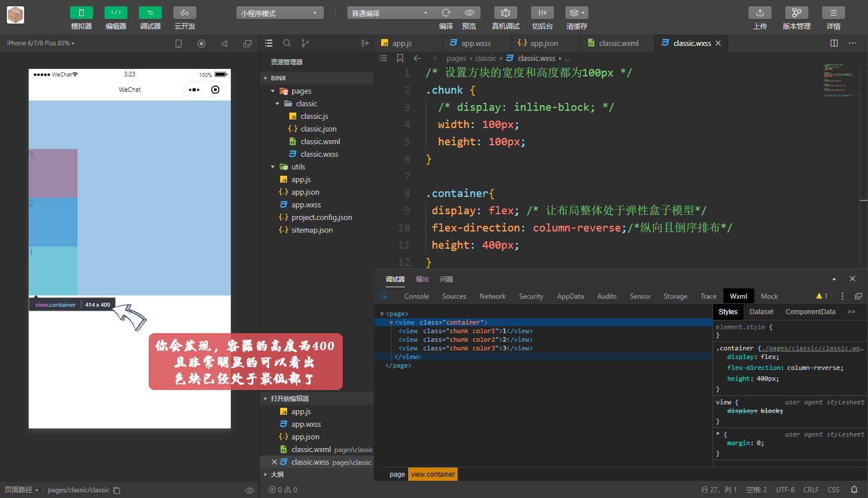Click the Clear Cache layers icon
The height and width of the screenshot is (498, 868).
click(x=576, y=13)
